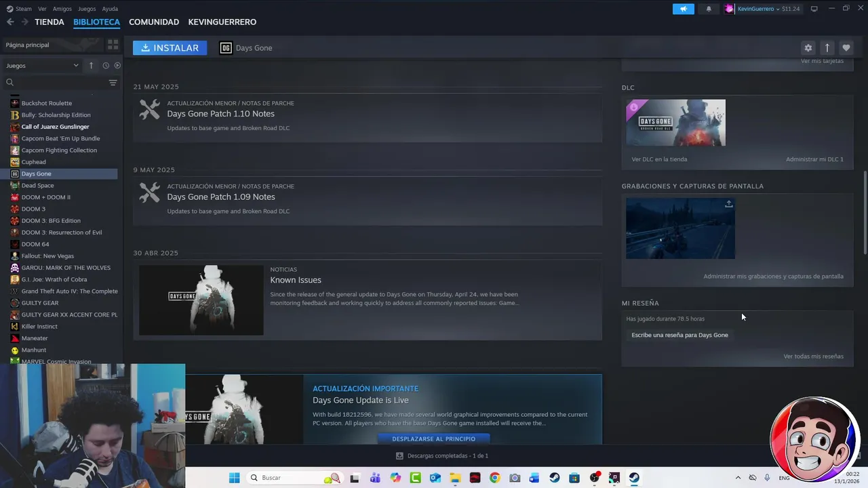Expand the Juegos filter dropdown
The image size is (868, 488).
click(x=42, y=65)
